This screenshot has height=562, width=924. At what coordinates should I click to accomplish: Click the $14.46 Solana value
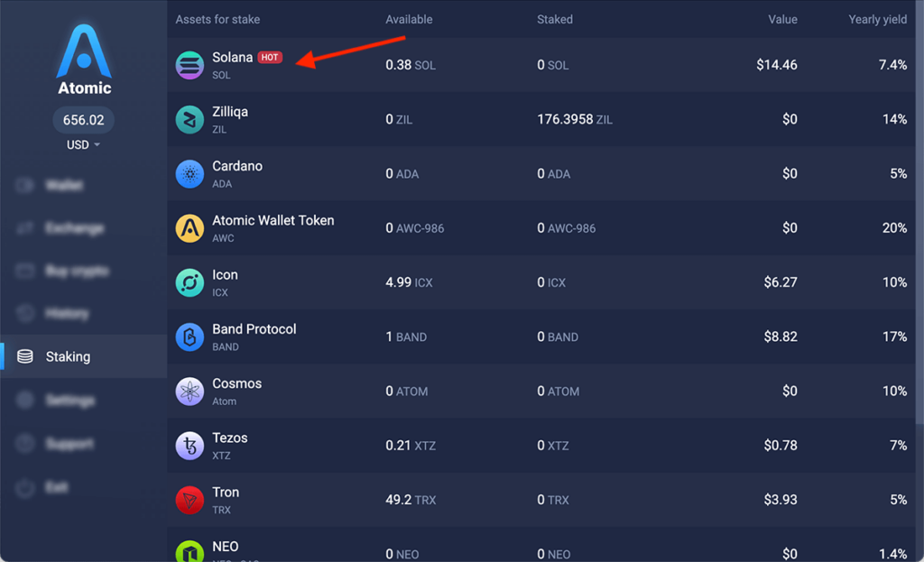[777, 65]
